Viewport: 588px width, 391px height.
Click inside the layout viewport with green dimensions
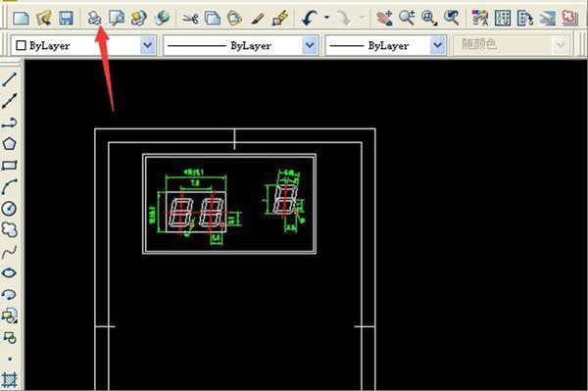coord(229,204)
